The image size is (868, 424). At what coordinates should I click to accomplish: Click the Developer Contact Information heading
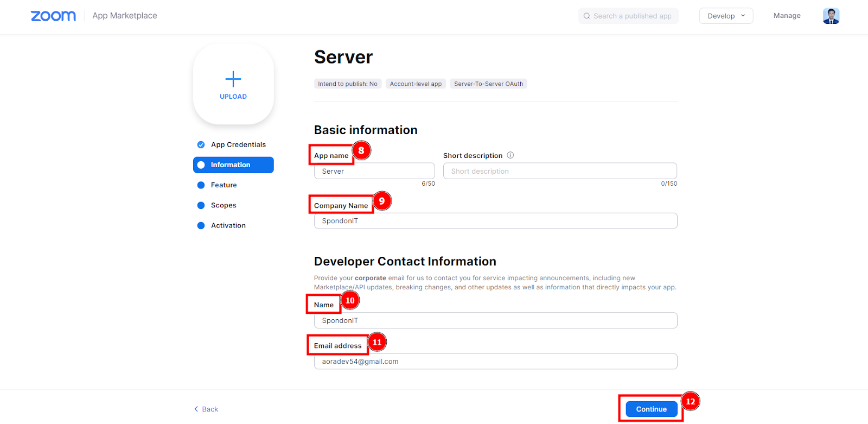point(405,262)
